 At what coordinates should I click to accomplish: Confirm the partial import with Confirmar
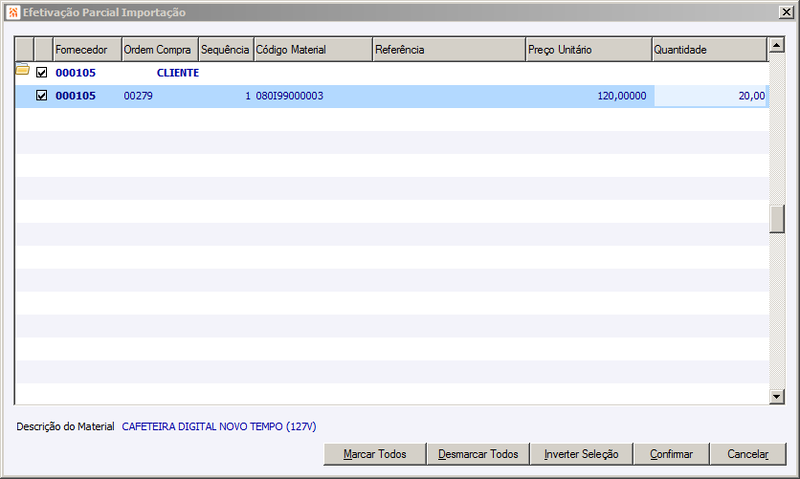[671, 454]
